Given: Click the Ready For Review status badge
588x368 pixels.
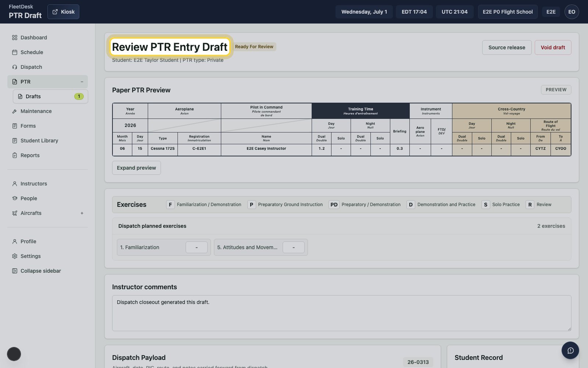Looking at the screenshot, I should (x=254, y=47).
